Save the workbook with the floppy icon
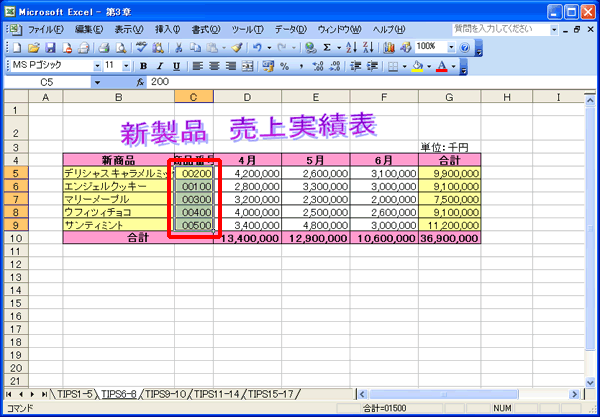 [51, 47]
